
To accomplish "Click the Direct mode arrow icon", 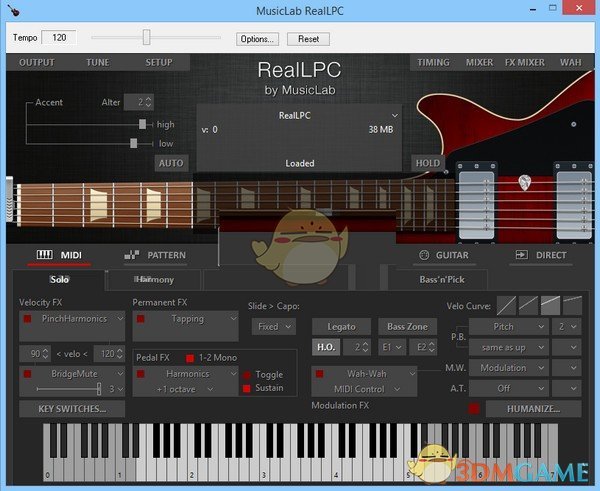I will 522,255.
